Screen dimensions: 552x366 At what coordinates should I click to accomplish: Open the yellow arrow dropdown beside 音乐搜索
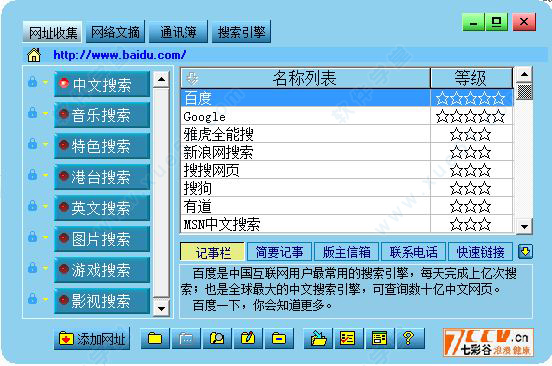[45, 113]
